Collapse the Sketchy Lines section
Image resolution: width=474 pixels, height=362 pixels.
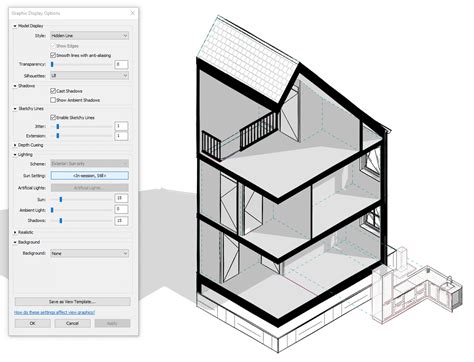pyautogui.click(x=15, y=109)
